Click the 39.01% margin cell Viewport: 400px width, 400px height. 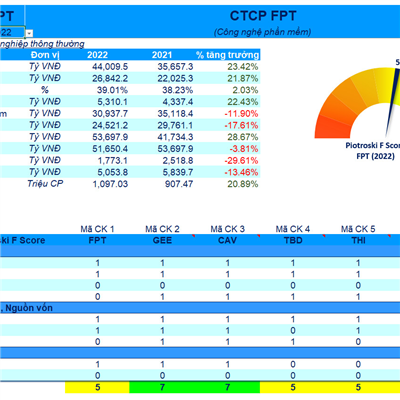point(112,90)
